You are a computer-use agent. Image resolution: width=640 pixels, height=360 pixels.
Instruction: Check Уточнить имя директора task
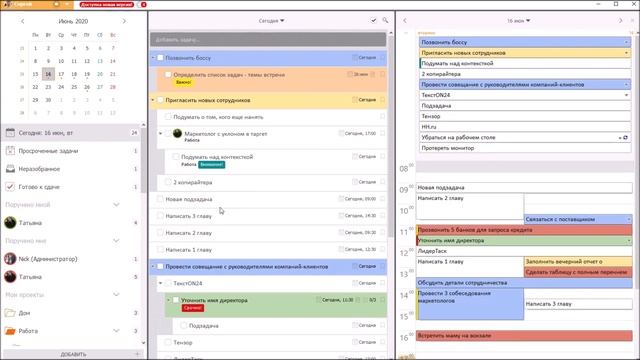[x=176, y=300]
